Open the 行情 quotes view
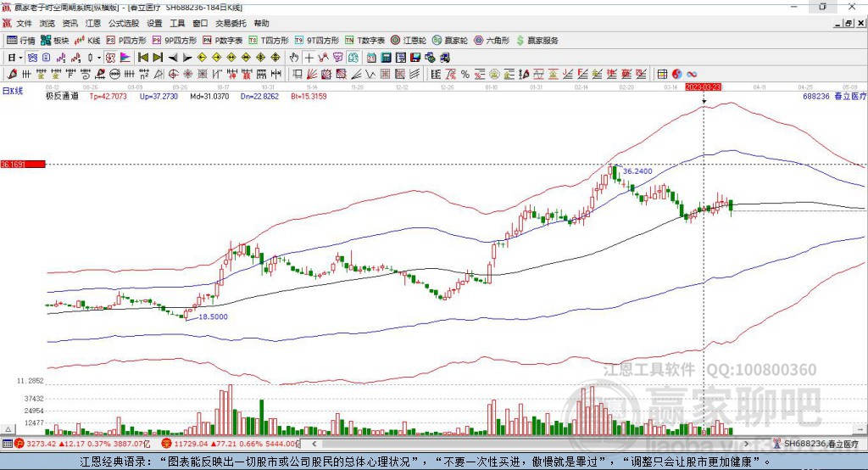This screenshot has height=470, width=868. pyautogui.click(x=21, y=41)
